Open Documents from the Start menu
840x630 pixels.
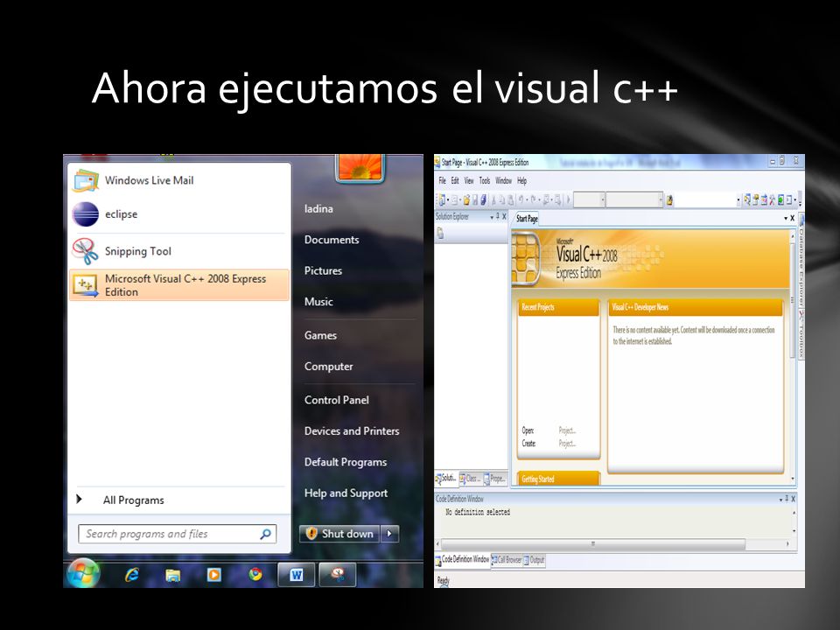[x=332, y=240]
